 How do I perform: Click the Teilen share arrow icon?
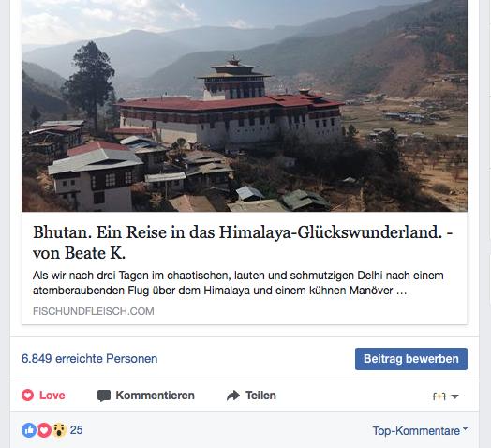click(x=233, y=396)
